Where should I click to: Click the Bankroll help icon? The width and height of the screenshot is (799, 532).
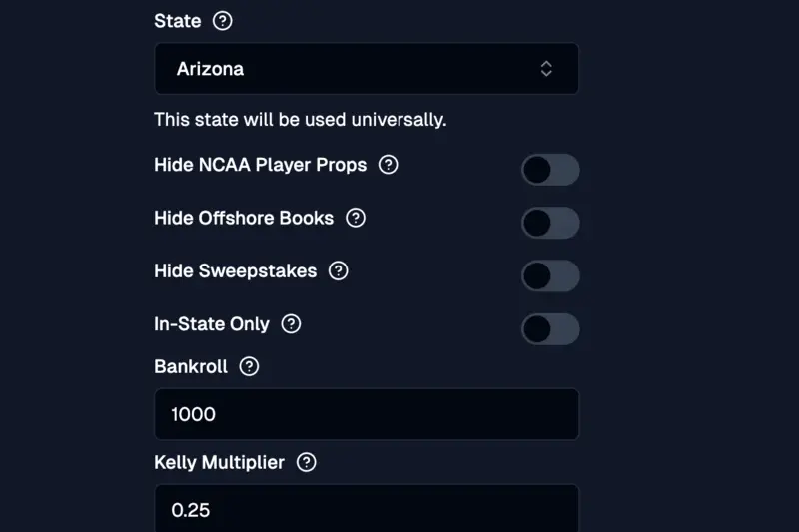(x=250, y=366)
